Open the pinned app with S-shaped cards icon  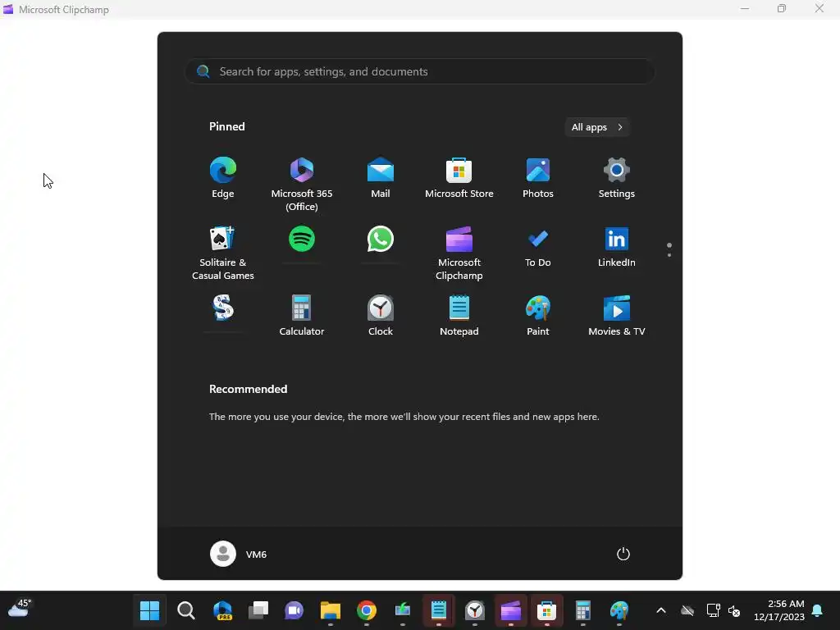223,308
